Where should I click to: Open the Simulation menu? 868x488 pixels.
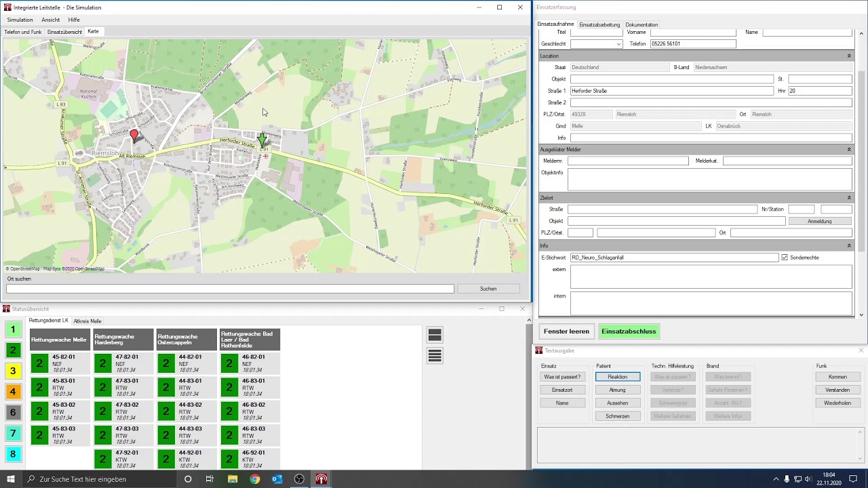click(x=20, y=20)
